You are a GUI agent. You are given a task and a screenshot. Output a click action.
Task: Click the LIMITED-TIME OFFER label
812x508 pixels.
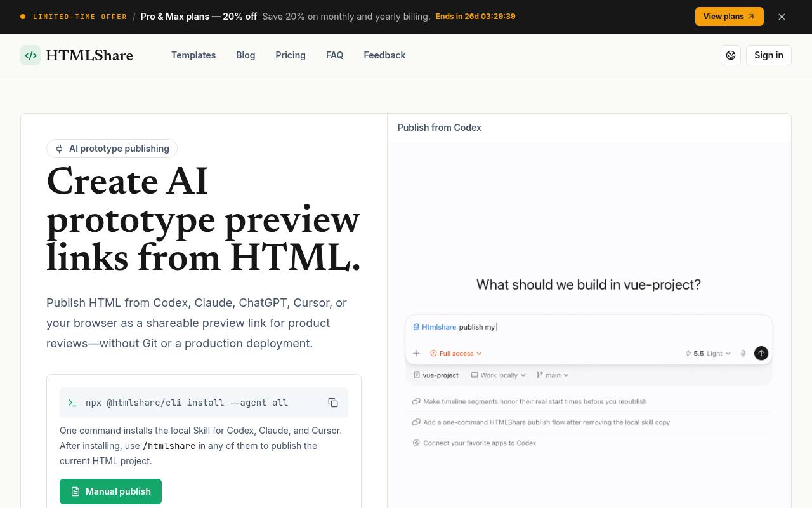[x=80, y=17]
